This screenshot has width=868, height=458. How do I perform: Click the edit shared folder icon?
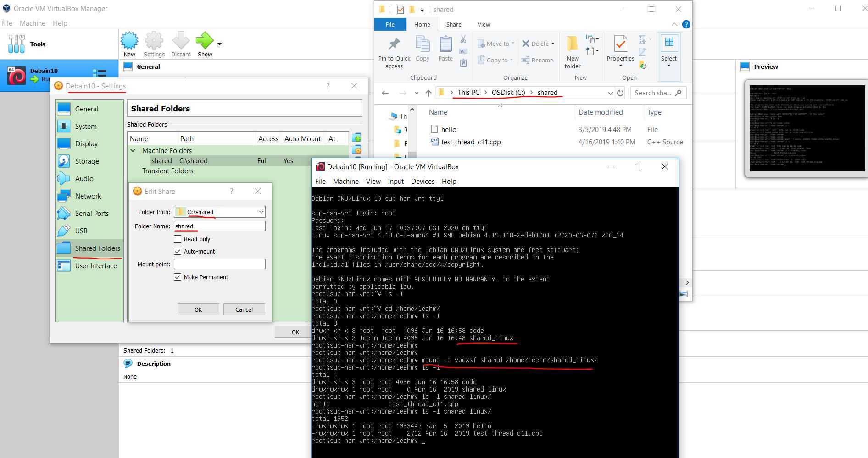pos(356,149)
